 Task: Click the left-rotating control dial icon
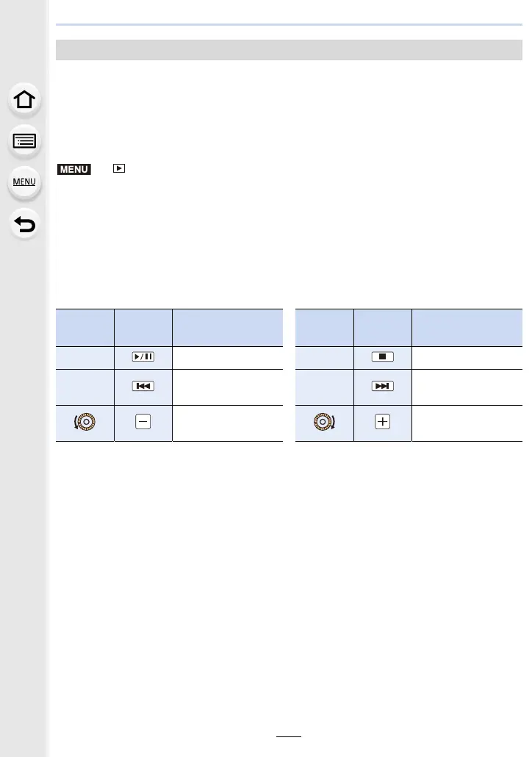[x=85, y=423]
